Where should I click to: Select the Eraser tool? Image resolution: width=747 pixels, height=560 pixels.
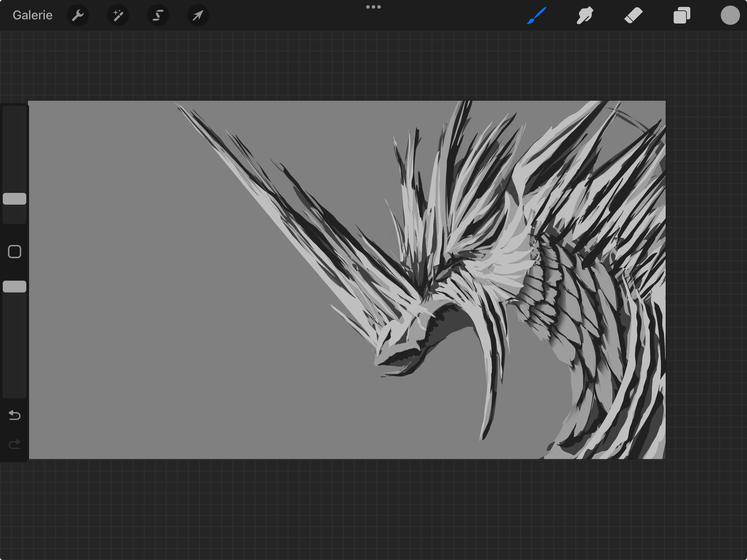633,15
